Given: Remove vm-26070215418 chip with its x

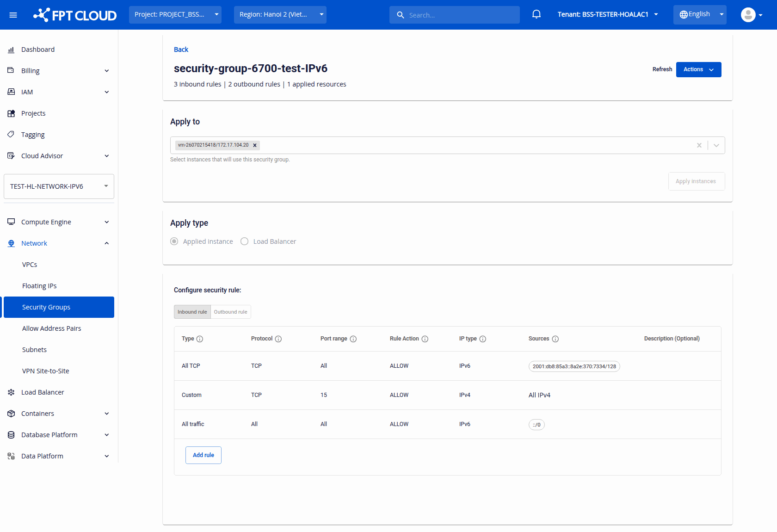Looking at the screenshot, I should pyautogui.click(x=255, y=145).
